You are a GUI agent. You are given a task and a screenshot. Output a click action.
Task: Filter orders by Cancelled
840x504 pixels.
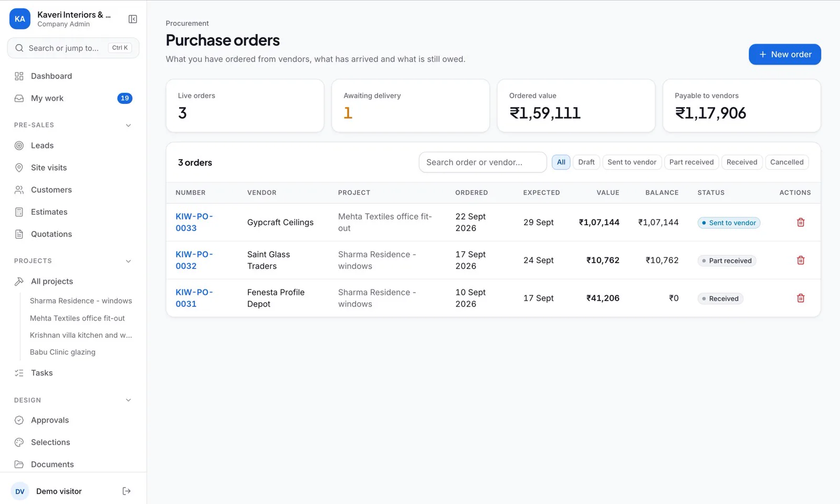(787, 162)
